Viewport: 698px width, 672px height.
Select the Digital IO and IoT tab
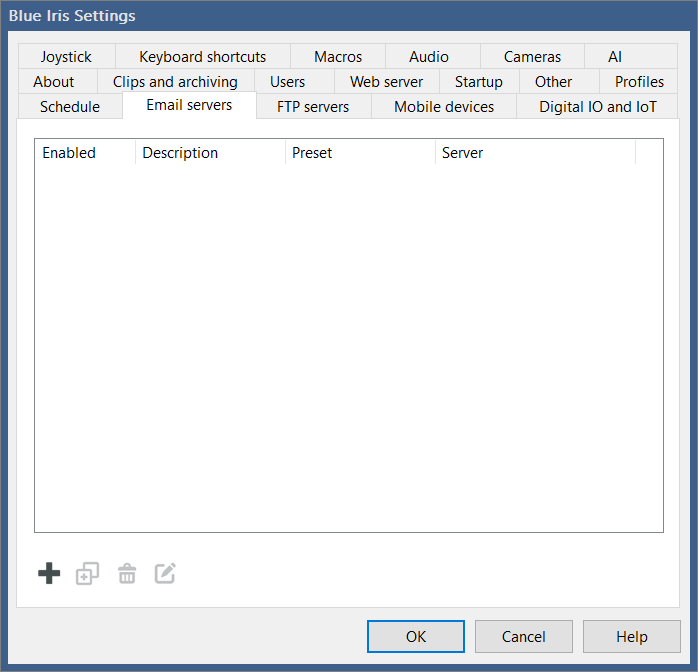click(597, 106)
